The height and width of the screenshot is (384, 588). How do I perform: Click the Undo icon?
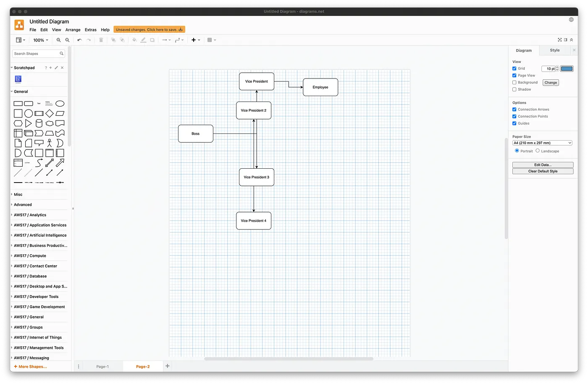tap(79, 40)
